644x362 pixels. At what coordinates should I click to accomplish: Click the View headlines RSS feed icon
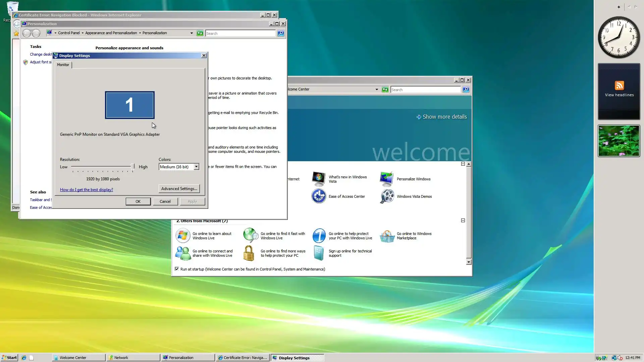pos(619,85)
